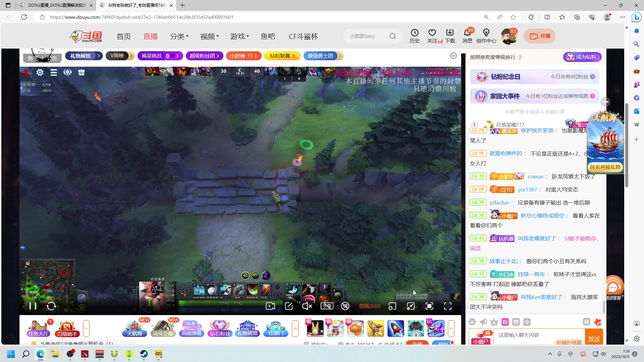Image resolution: width=644 pixels, height=362 pixels.
Task: Expand the activity bar dropdown arrow
Action: tap(453, 56)
